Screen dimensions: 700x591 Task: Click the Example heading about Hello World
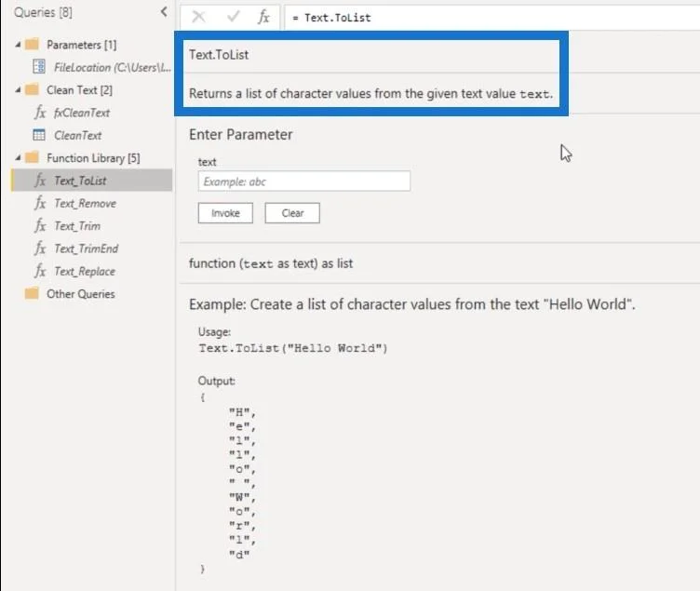click(x=411, y=304)
